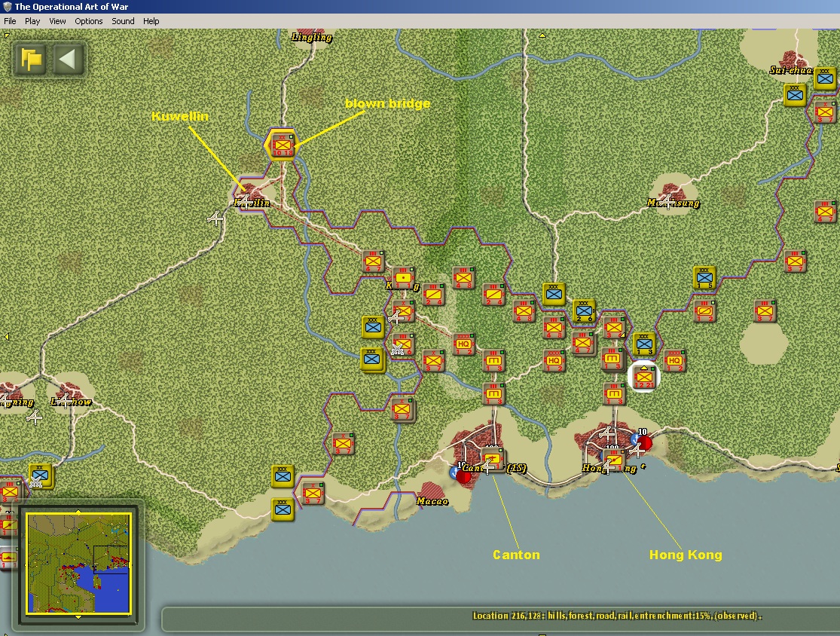Select the artillery unit with the dot symbol
The height and width of the screenshot is (636, 840).
403,277
